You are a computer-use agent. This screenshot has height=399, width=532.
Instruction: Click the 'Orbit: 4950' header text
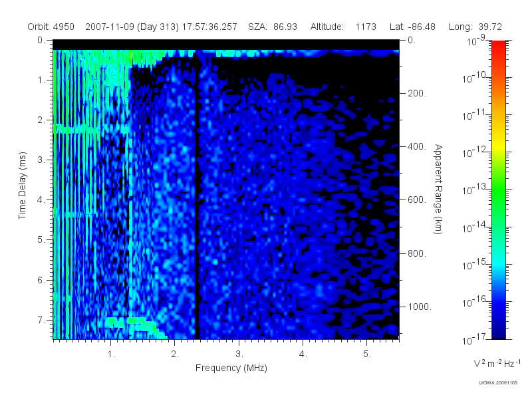tap(51, 27)
